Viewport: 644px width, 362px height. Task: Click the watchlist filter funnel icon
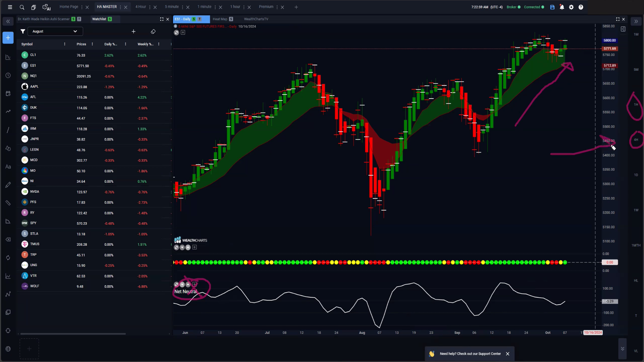click(23, 32)
